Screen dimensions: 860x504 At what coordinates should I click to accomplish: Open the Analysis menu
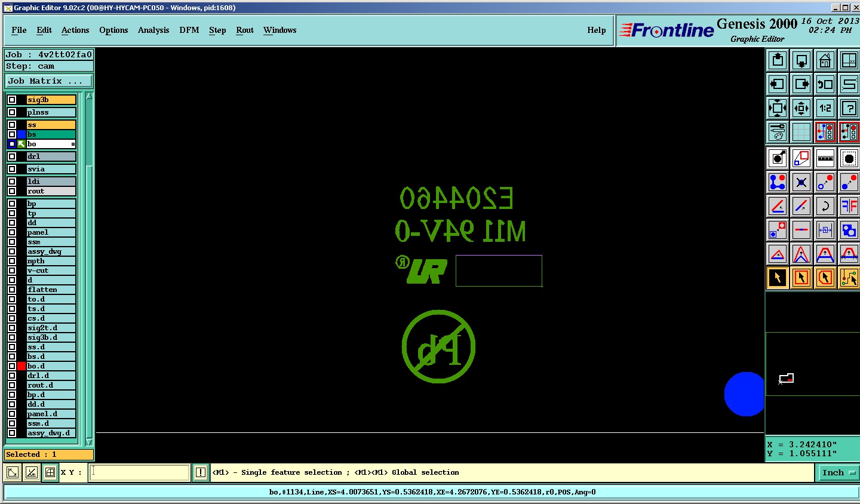click(153, 30)
